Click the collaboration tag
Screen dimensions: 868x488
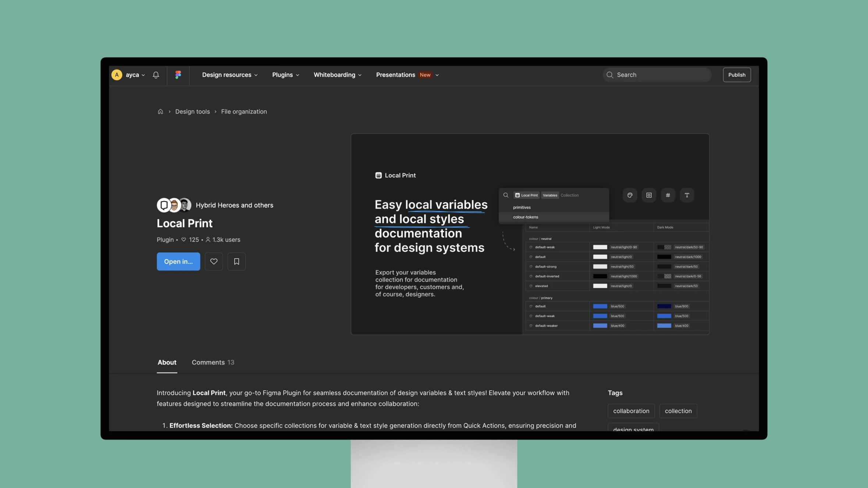(631, 411)
